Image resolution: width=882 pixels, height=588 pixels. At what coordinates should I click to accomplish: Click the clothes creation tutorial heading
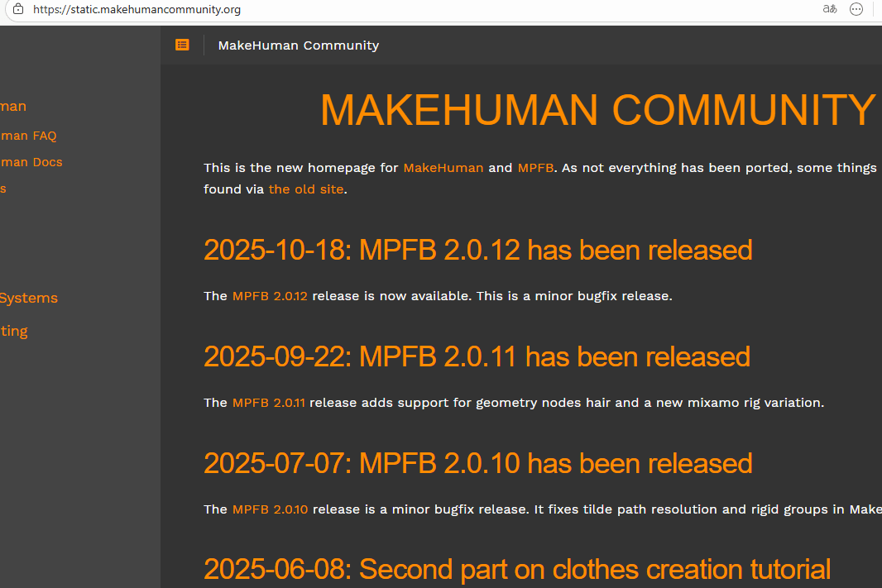click(x=516, y=569)
